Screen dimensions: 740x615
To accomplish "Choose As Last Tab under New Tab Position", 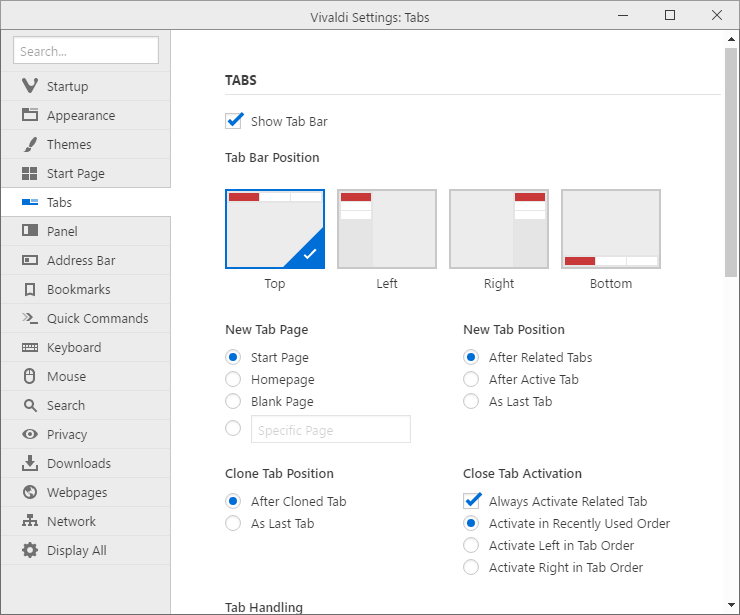I will 471,401.
